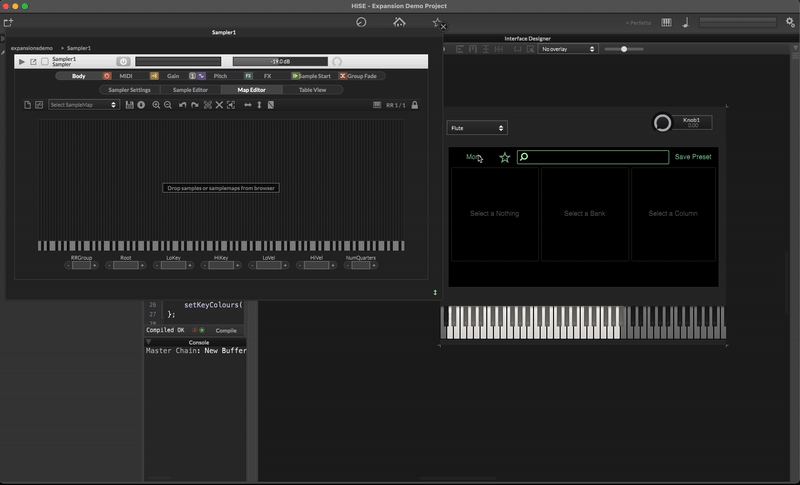
Task: Open the No overlay dropdown
Action: coord(567,49)
